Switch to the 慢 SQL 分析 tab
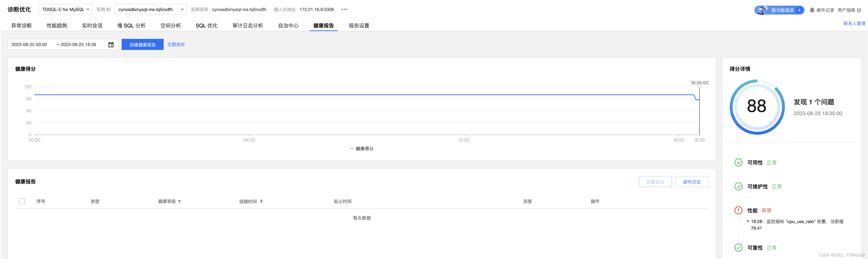Image resolution: width=868 pixels, height=259 pixels. (131, 26)
